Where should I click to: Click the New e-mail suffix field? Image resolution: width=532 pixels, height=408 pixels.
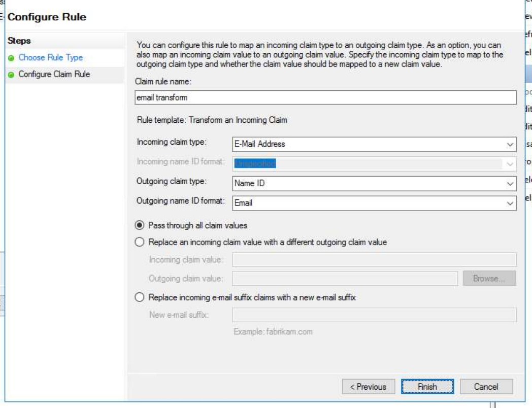[x=374, y=315]
